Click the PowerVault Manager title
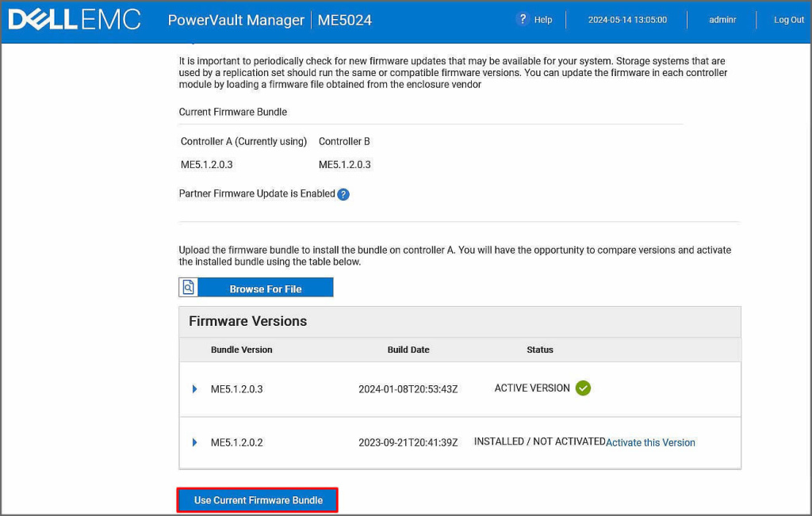 click(x=236, y=20)
